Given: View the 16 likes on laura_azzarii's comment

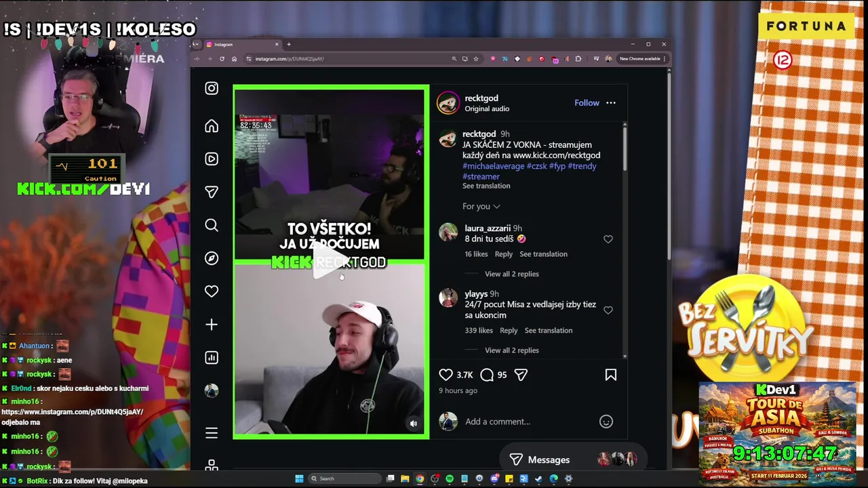Looking at the screenshot, I should point(476,254).
